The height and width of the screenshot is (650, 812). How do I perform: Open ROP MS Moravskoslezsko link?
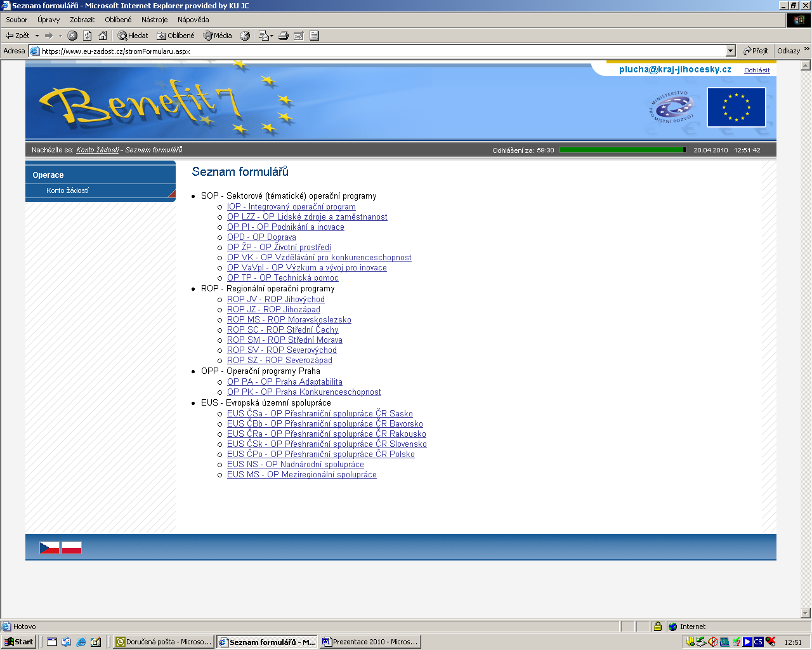[x=289, y=320]
